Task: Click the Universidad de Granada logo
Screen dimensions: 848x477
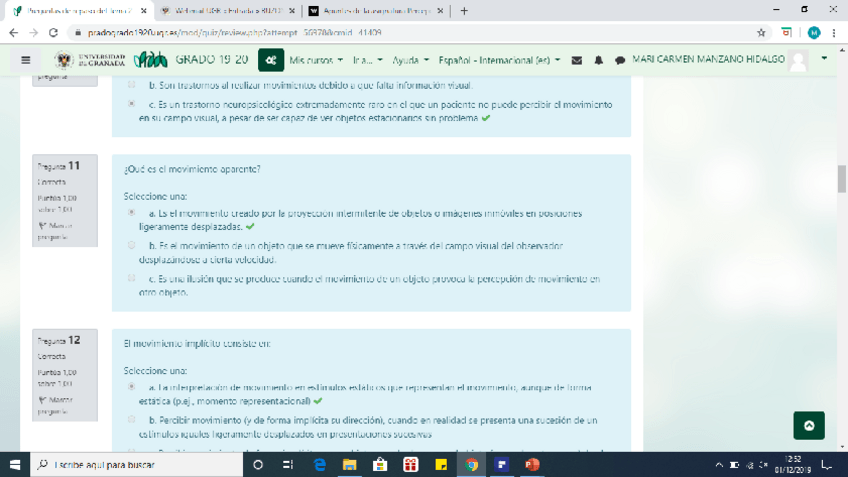Action: point(89,60)
